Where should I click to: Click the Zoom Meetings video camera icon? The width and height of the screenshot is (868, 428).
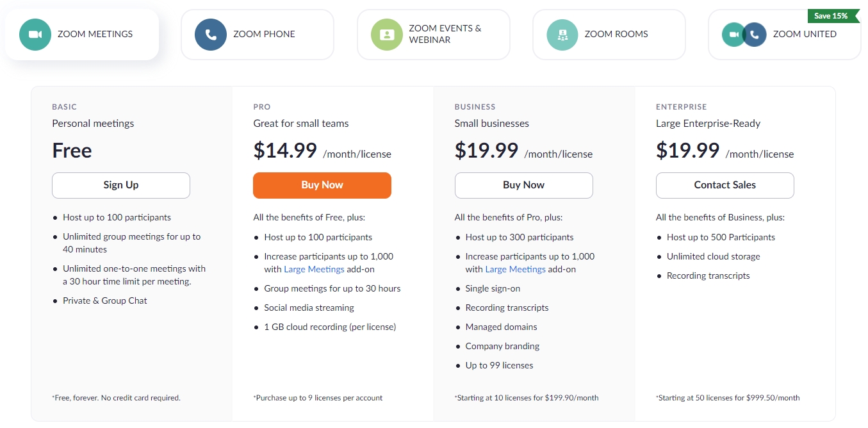tap(35, 35)
